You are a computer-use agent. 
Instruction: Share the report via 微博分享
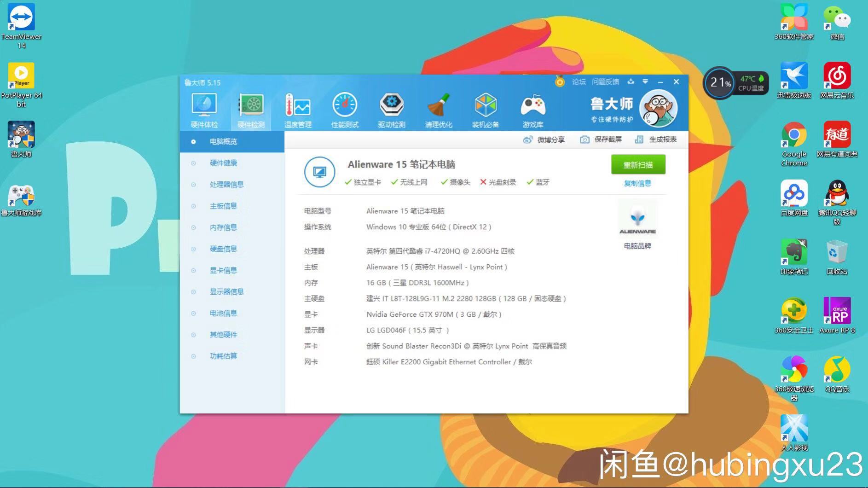[x=544, y=139]
